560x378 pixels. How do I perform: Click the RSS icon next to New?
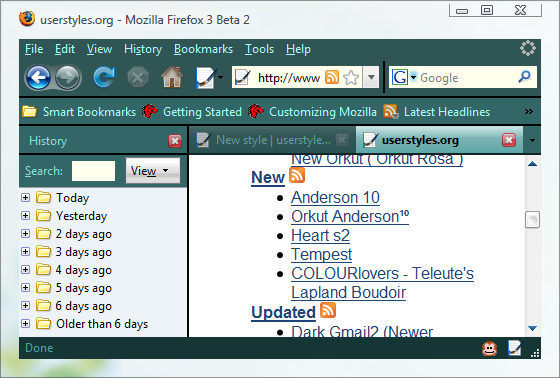(x=297, y=175)
